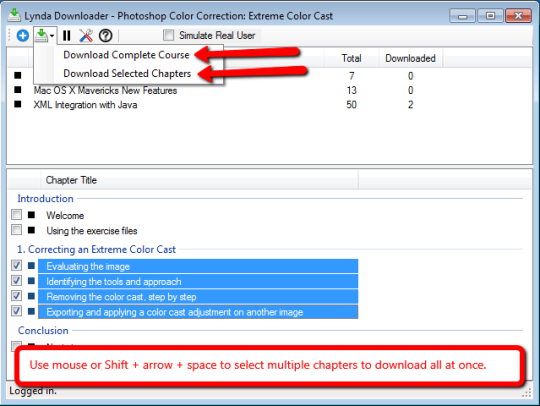Screen dimensions: 540x406
Task: Open settings via the tools icon
Action: [86, 35]
